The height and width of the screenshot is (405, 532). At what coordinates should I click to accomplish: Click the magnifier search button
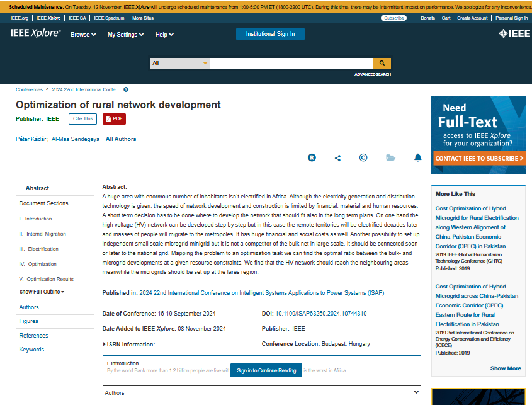pos(382,63)
